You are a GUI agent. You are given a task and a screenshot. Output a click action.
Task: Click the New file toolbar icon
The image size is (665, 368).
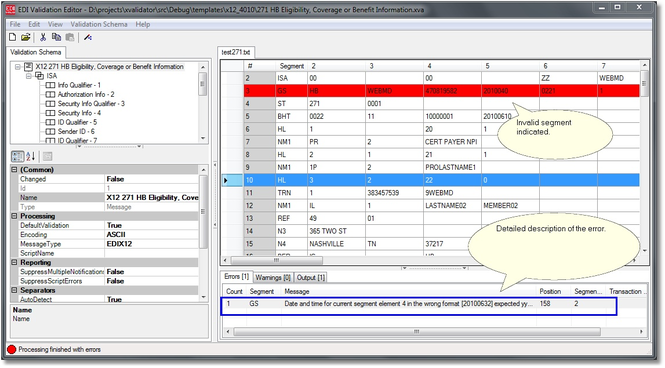[x=13, y=37]
